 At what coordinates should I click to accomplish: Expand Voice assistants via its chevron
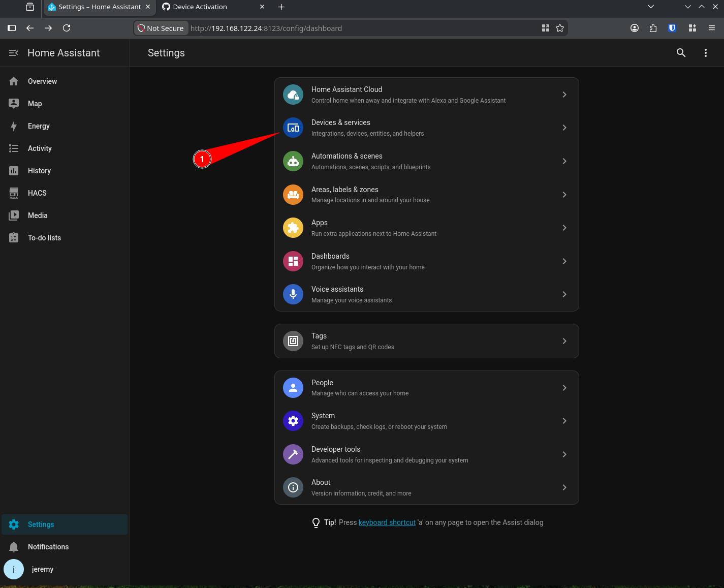click(x=564, y=294)
